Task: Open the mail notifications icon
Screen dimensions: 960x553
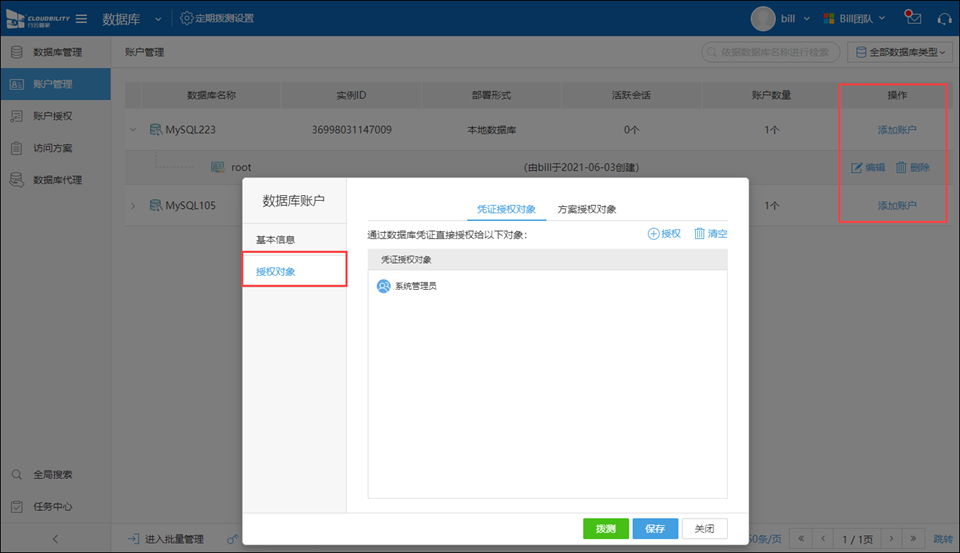Action: (x=912, y=18)
